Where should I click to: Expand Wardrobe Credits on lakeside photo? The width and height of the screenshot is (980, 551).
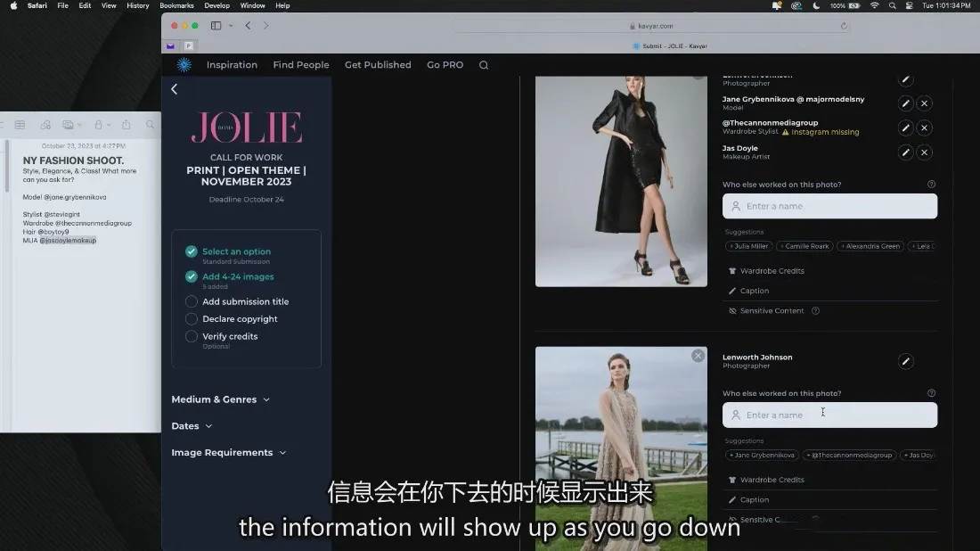point(766,480)
